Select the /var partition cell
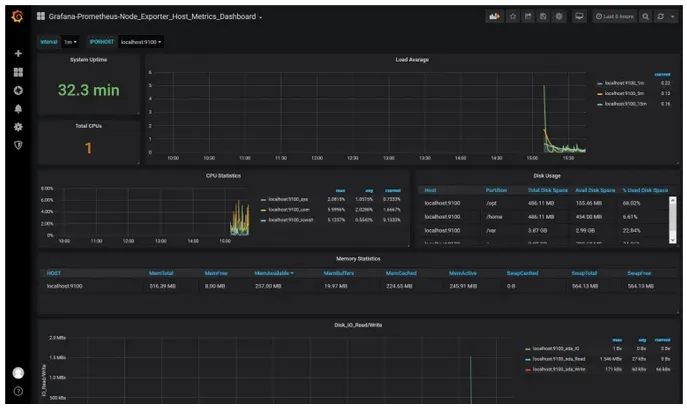 click(491, 230)
